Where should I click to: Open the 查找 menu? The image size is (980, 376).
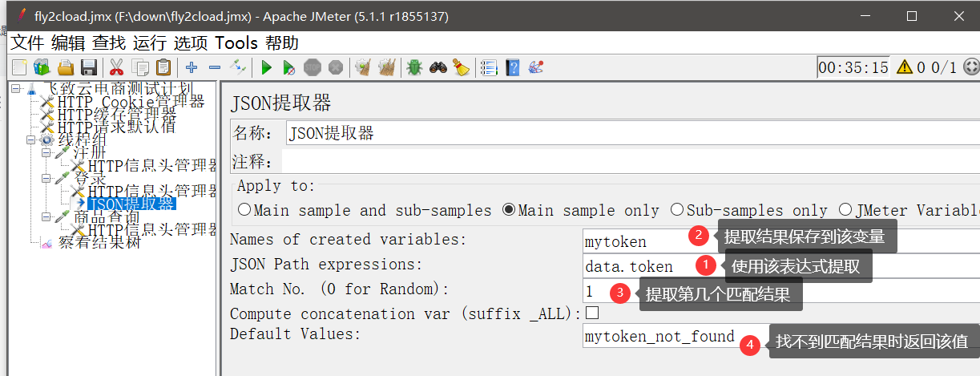coord(109,42)
